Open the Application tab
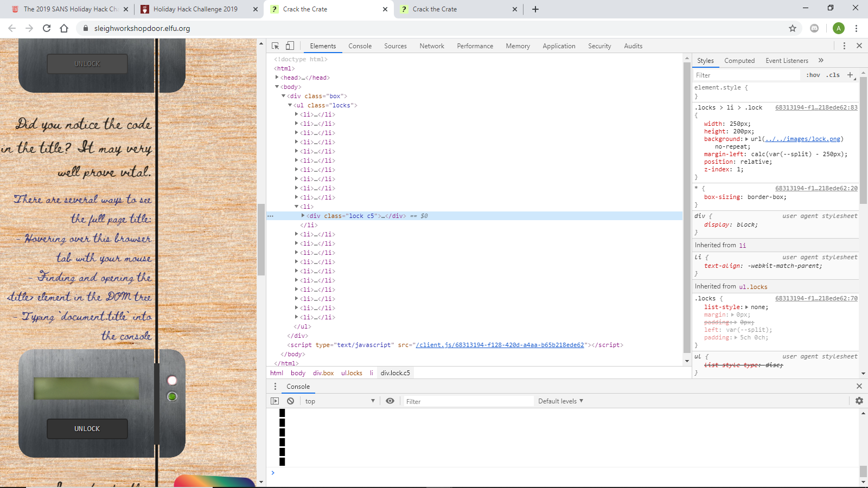The height and width of the screenshot is (488, 868). coord(559,46)
